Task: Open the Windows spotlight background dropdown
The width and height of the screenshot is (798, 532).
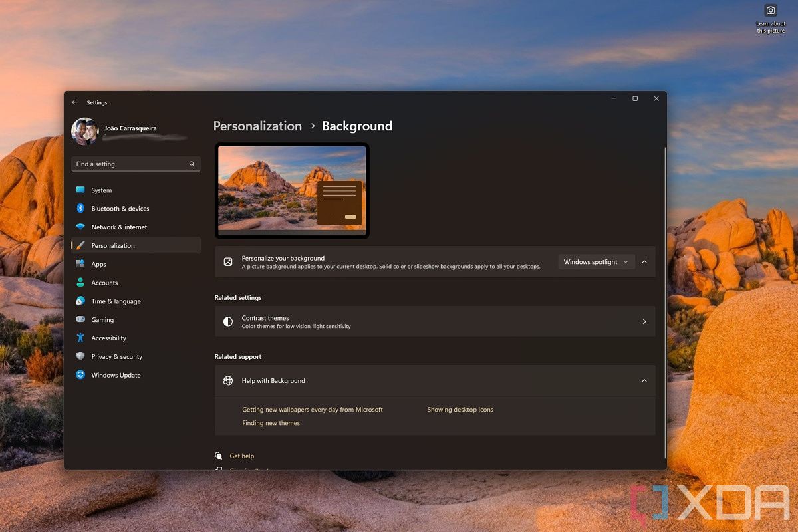Action: pos(596,261)
